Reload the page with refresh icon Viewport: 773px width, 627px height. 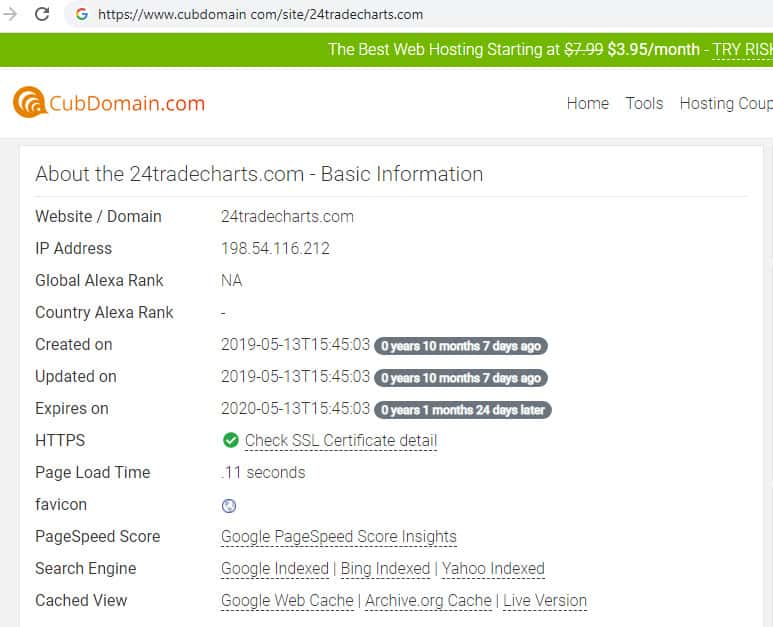pos(42,14)
